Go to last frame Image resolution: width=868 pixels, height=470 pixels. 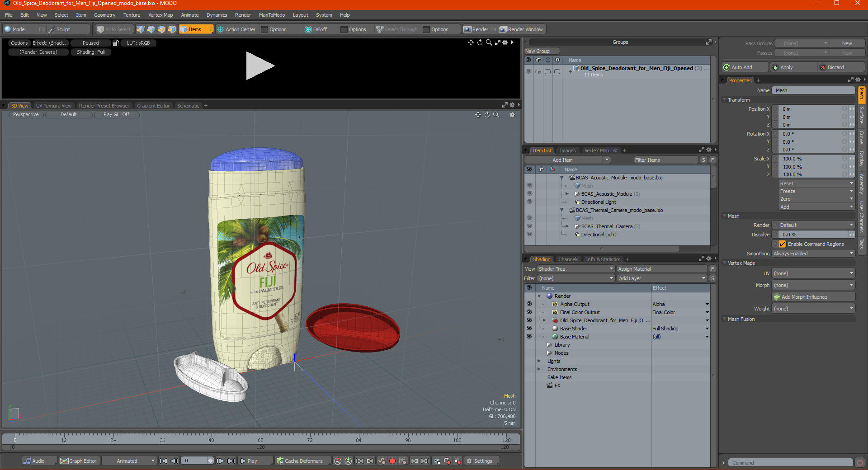click(231, 461)
